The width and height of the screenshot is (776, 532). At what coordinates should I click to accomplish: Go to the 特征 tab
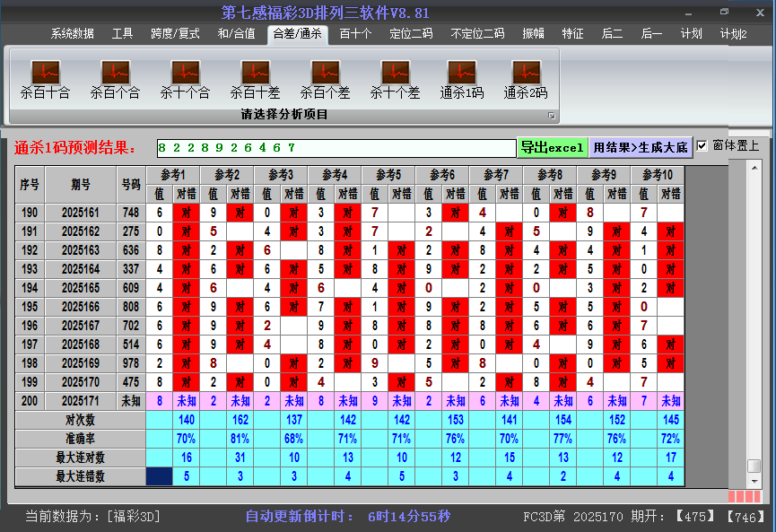click(x=572, y=34)
